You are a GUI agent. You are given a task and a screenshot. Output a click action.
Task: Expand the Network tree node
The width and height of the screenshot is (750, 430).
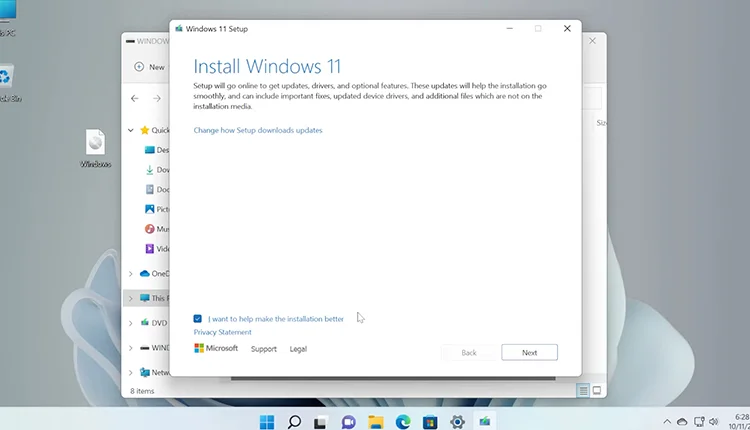coord(130,373)
